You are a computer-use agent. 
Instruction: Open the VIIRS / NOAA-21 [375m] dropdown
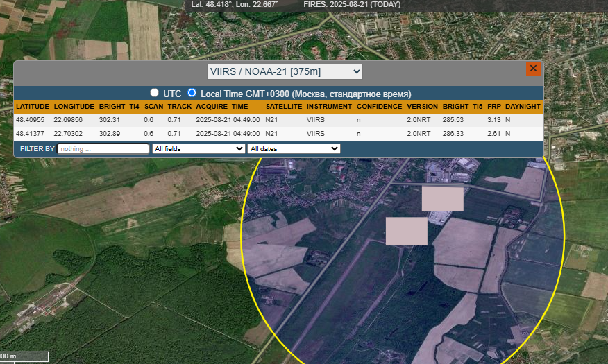tap(285, 71)
